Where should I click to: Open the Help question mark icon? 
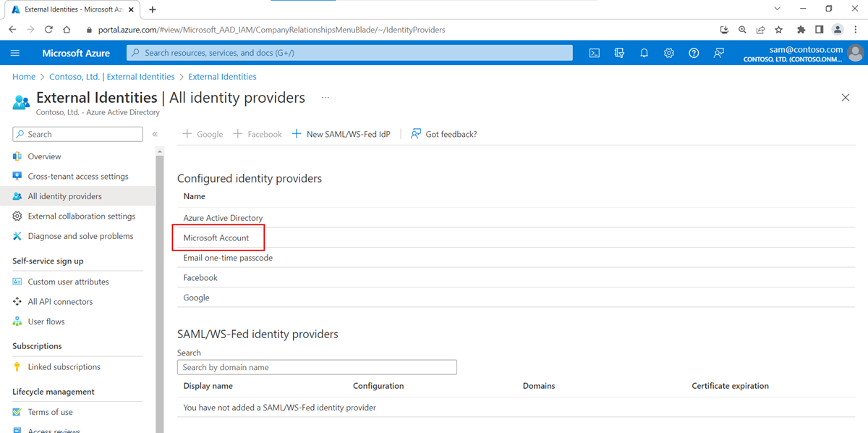[x=694, y=53]
